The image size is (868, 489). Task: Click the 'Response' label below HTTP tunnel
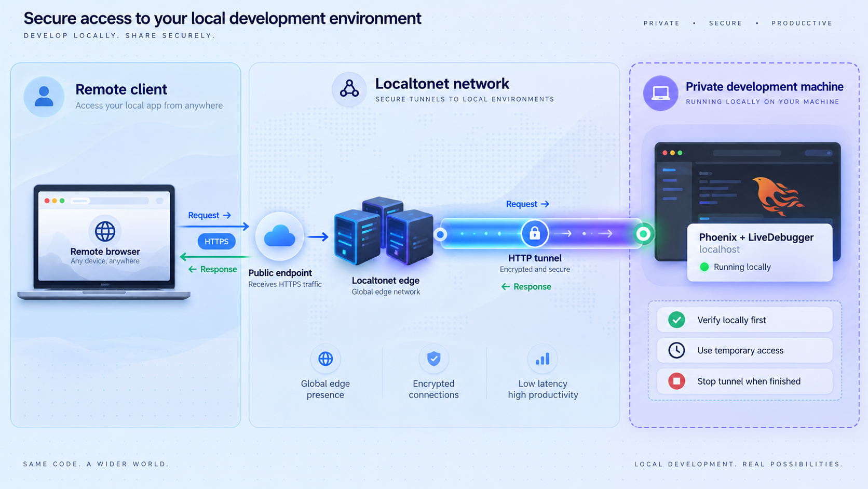pyautogui.click(x=526, y=287)
